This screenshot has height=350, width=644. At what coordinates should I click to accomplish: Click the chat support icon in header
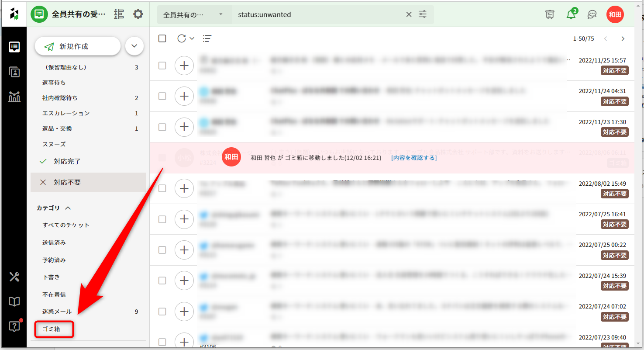point(592,14)
